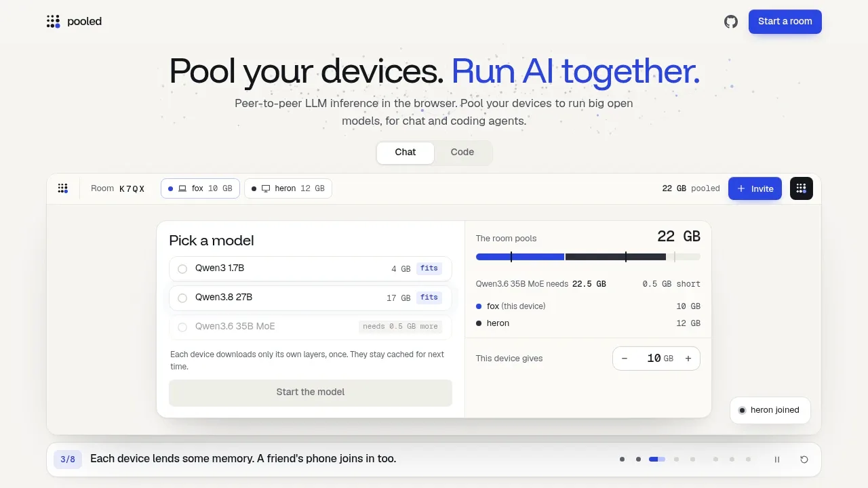Viewport: 868px width, 488px height.
Task: Click the heron 12 GB row in pool list
Action: pos(588,323)
